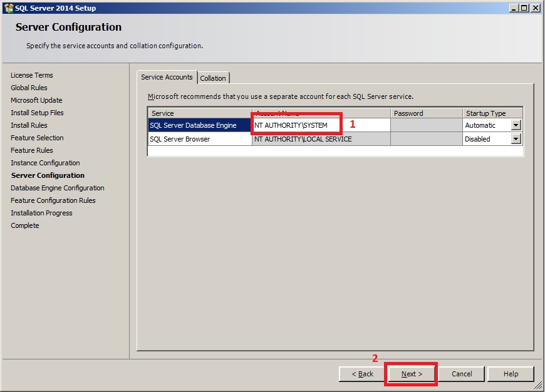Click Install Rules step
Image resolution: width=545 pixels, height=392 pixels.
click(29, 125)
